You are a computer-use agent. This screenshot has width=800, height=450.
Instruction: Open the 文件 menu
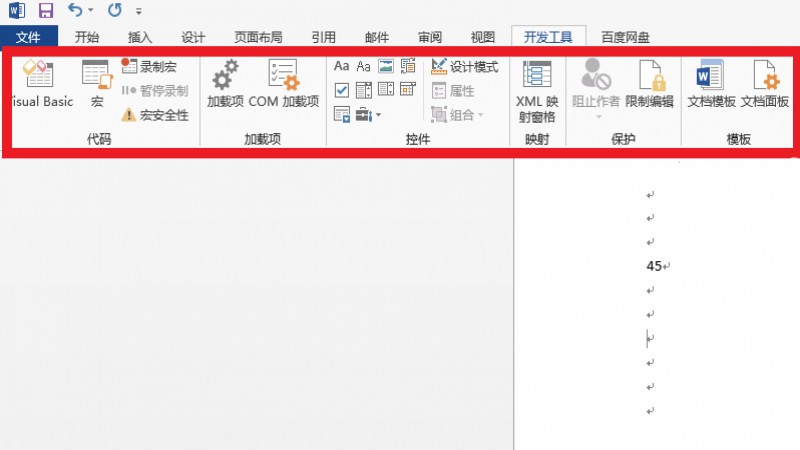tap(30, 38)
